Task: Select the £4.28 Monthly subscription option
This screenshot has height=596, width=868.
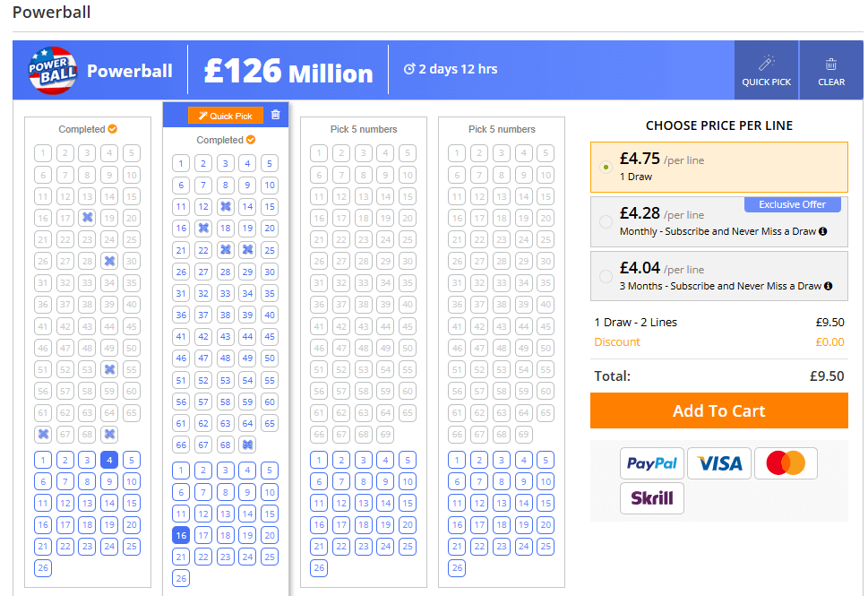Action: pyautogui.click(x=719, y=221)
